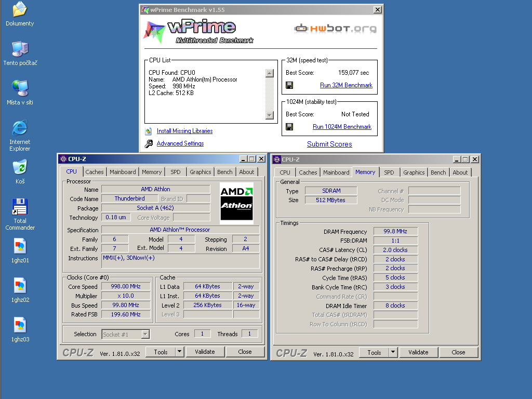Click the Advanced Settings wrench icon

(148, 143)
